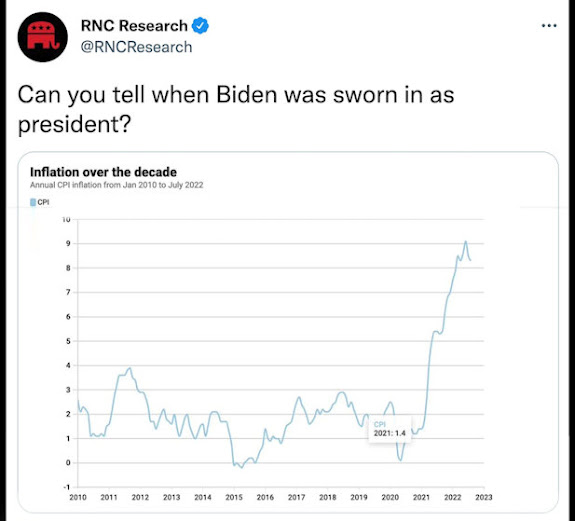The width and height of the screenshot is (575, 521).
Task: Click the 2015 label on the x-axis
Action: (234, 497)
